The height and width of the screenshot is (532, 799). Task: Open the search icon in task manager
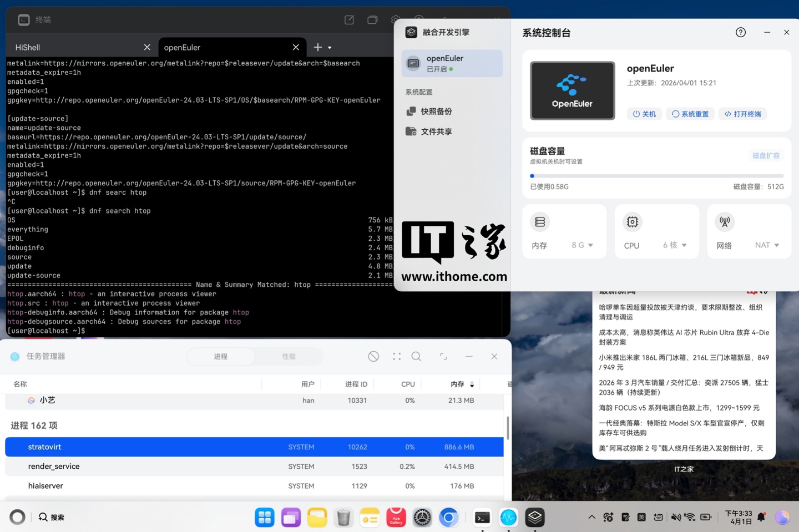point(416,356)
